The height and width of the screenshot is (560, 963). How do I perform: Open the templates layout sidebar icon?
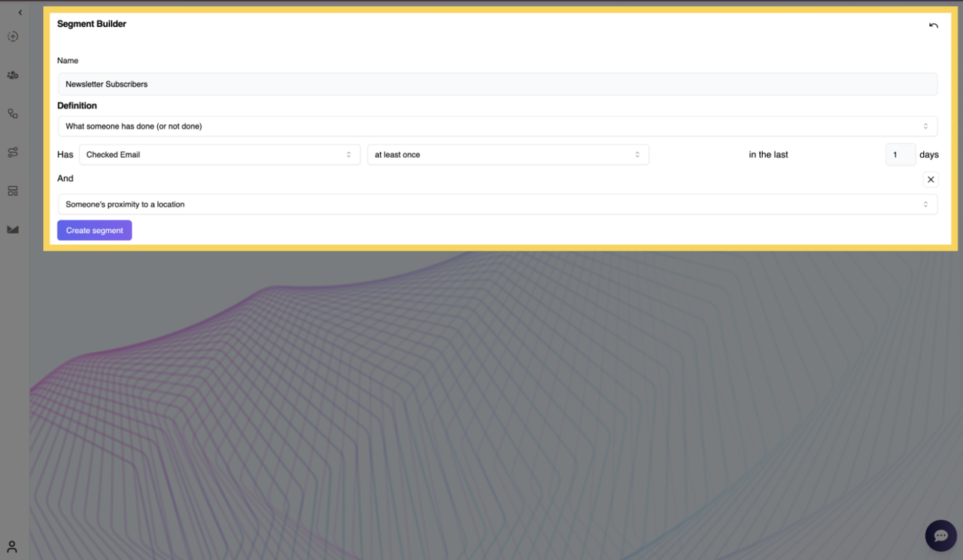click(13, 191)
